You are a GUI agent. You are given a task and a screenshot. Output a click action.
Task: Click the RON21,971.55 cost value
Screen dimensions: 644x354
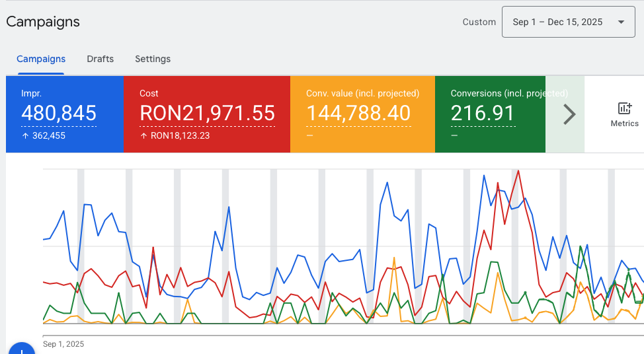pos(208,113)
